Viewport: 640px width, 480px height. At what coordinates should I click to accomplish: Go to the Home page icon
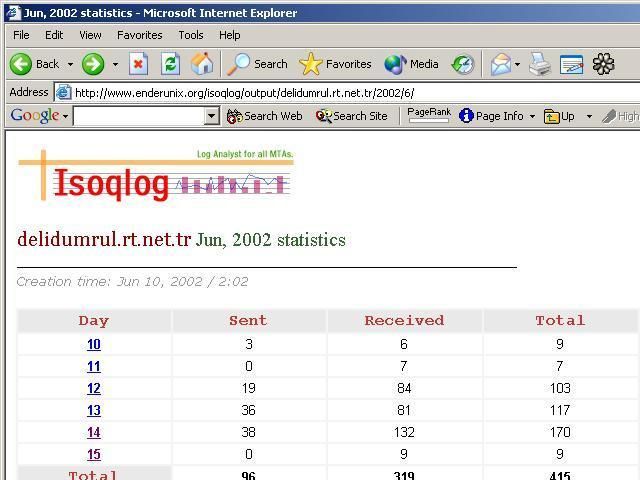tap(202, 64)
